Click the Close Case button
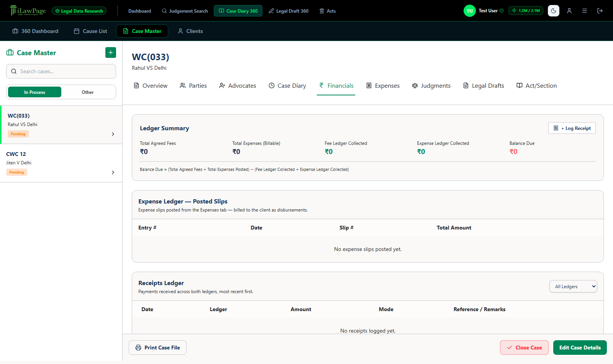 pos(524,348)
